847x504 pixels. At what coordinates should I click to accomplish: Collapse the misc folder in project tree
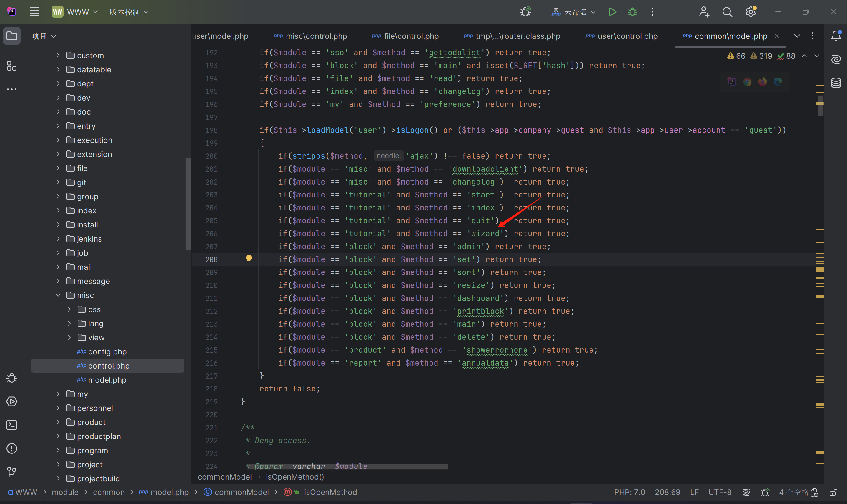click(x=58, y=295)
